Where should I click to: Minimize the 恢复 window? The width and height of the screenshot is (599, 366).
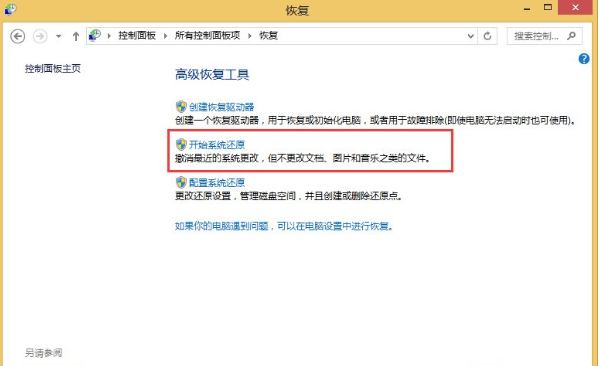click(x=527, y=9)
